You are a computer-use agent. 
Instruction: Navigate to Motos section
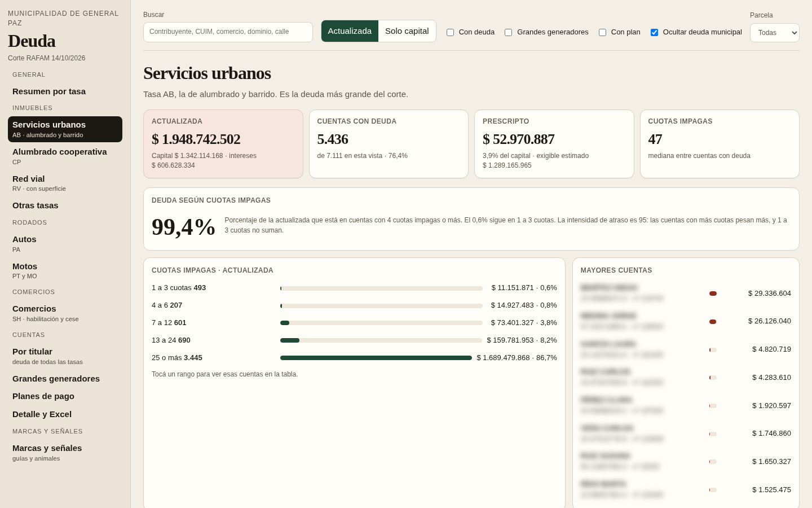65,271
